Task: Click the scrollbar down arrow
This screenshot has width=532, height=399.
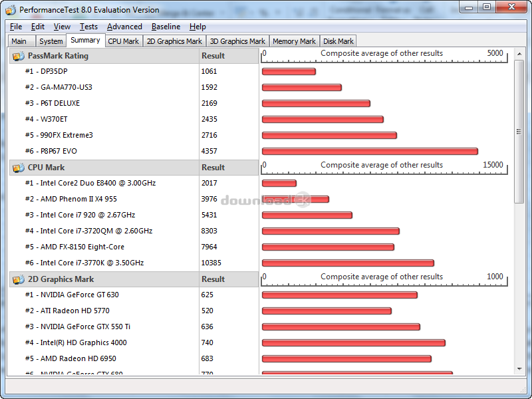Action: [x=519, y=369]
